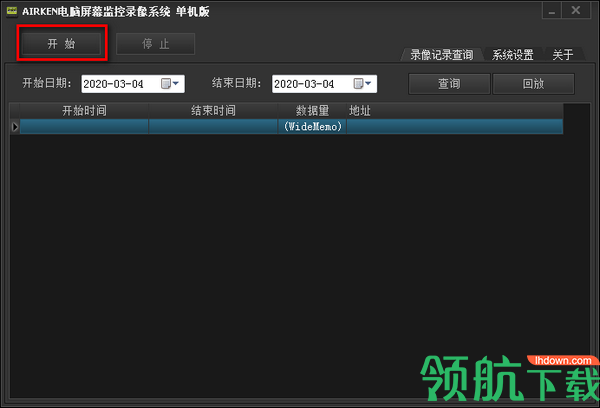This screenshot has width=600, height=408.
Task: Minimize the AIRKEN window
Action: (x=552, y=11)
